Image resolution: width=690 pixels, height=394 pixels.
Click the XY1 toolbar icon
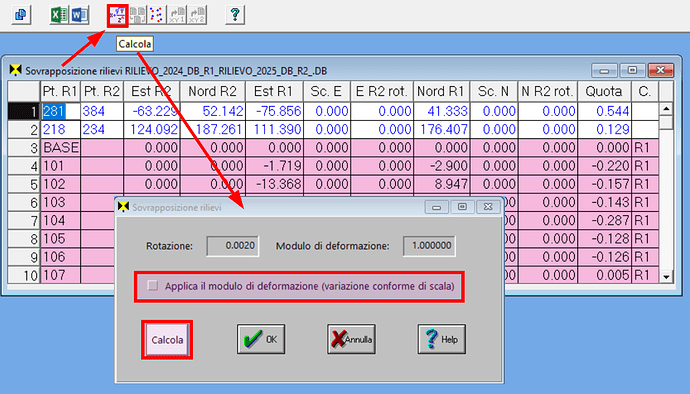pyautogui.click(x=177, y=15)
